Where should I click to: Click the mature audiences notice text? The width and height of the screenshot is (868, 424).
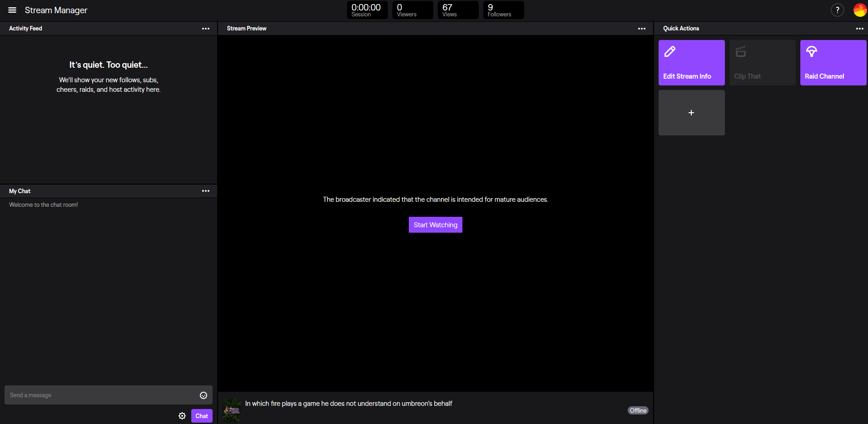(436, 200)
